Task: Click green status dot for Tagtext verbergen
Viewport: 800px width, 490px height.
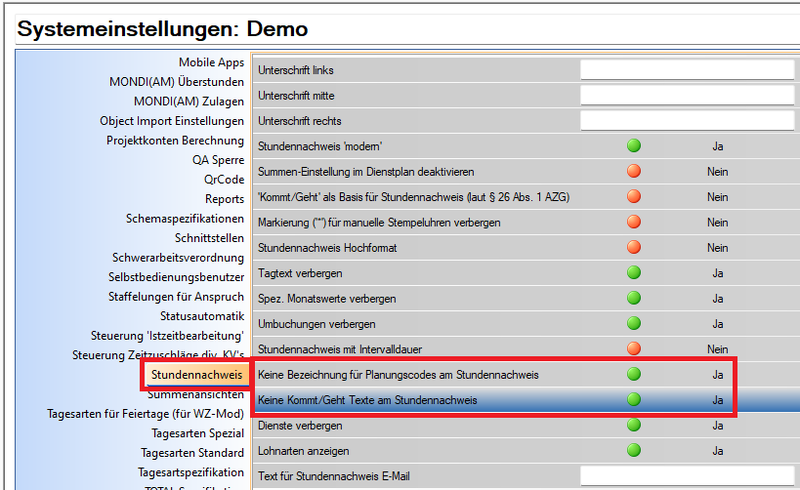Action: pos(633,273)
